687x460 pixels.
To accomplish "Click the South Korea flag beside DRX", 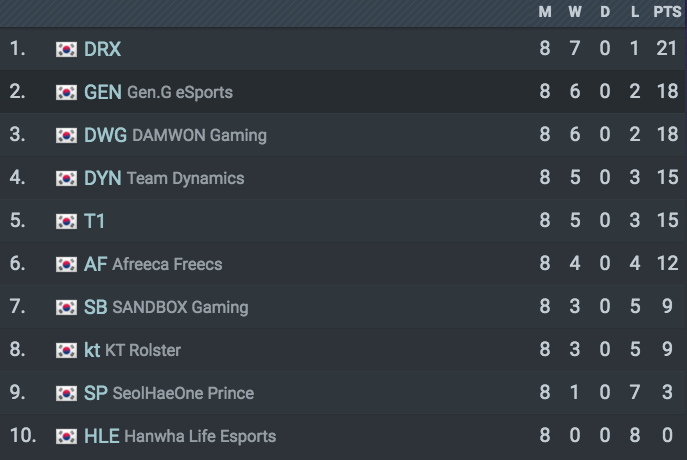I will (66, 50).
